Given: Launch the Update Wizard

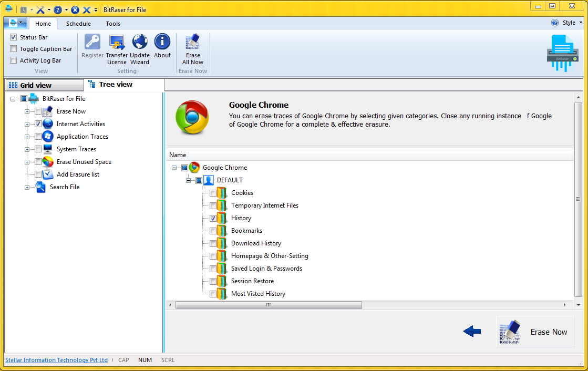Looking at the screenshot, I should click(140, 49).
